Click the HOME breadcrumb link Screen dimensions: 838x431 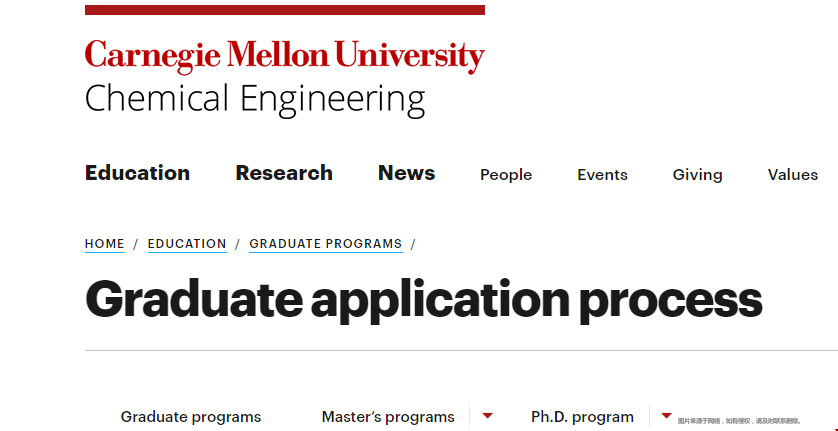click(105, 244)
